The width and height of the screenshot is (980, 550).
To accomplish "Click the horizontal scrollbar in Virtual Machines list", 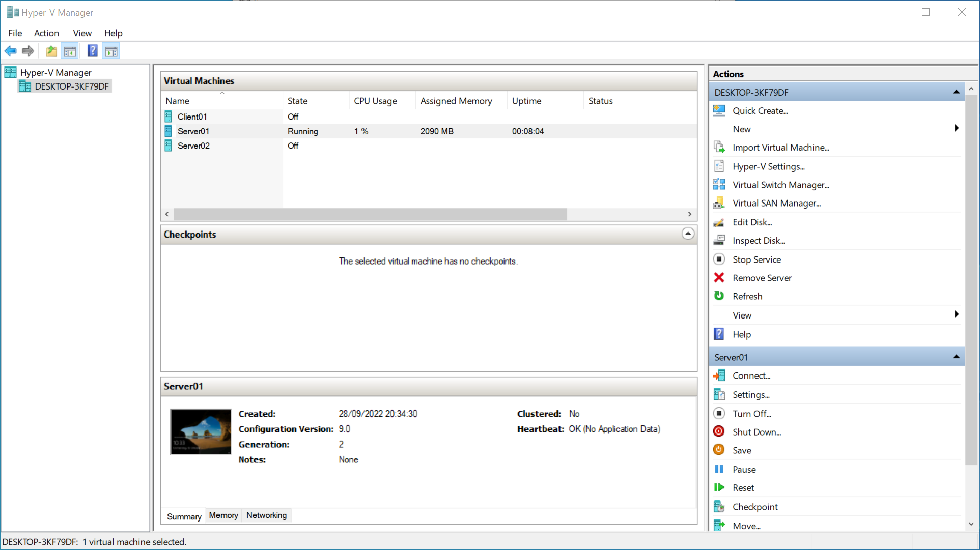I will [x=370, y=214].
